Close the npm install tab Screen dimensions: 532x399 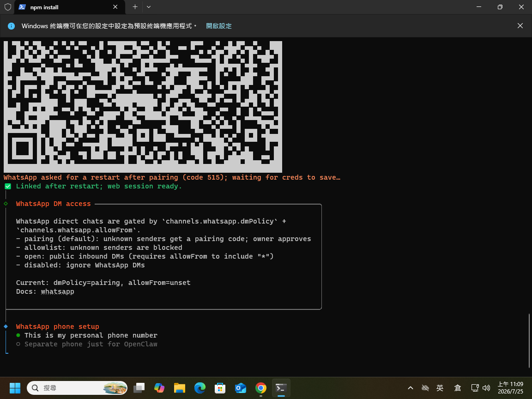(115, 7)
